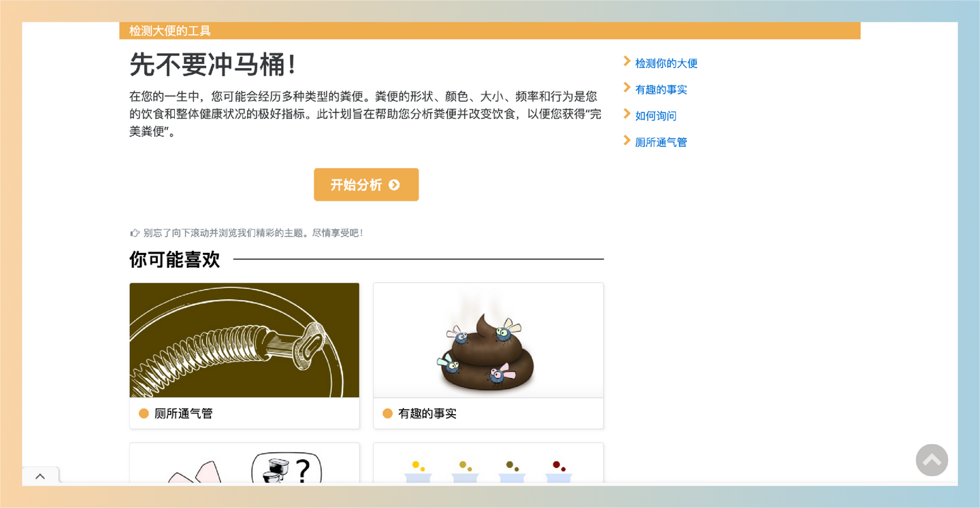Click the orange dot beside card 有趣的事实
This screenshot has height=508, width=980.
pos(387,413)
